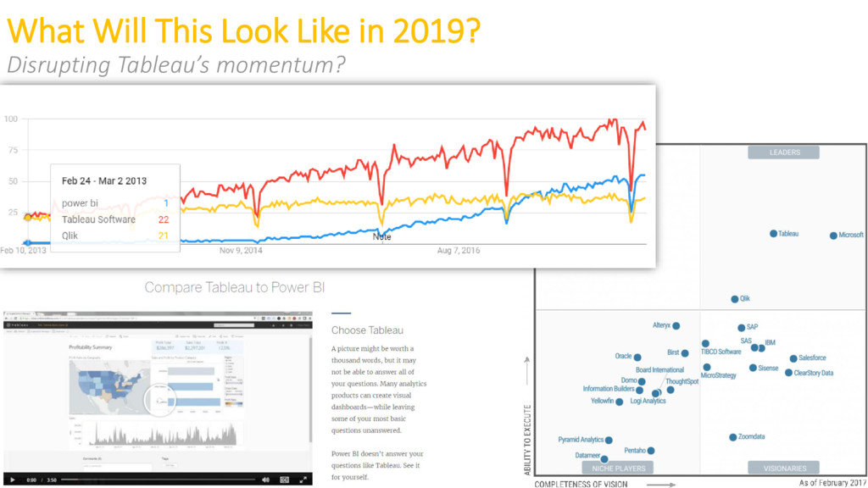The width and height of the screenshot is (868, 488).
Task: Click the Domo dot in the quadrant
Action: 642,382
